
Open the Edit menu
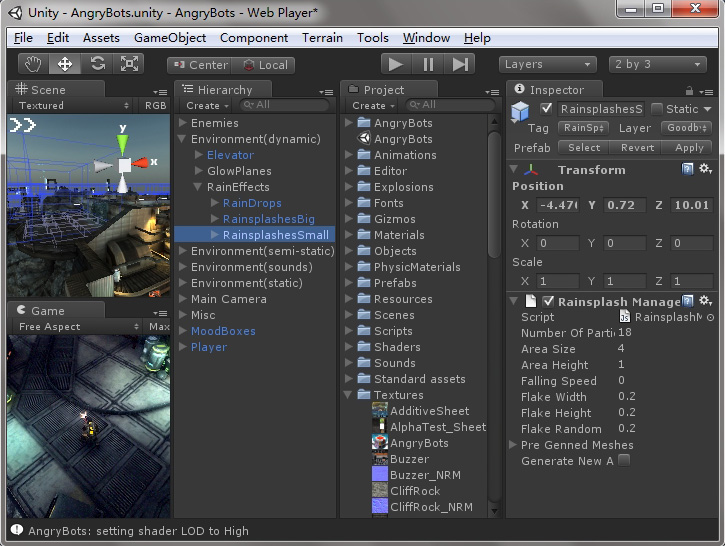tap(58, 38)
